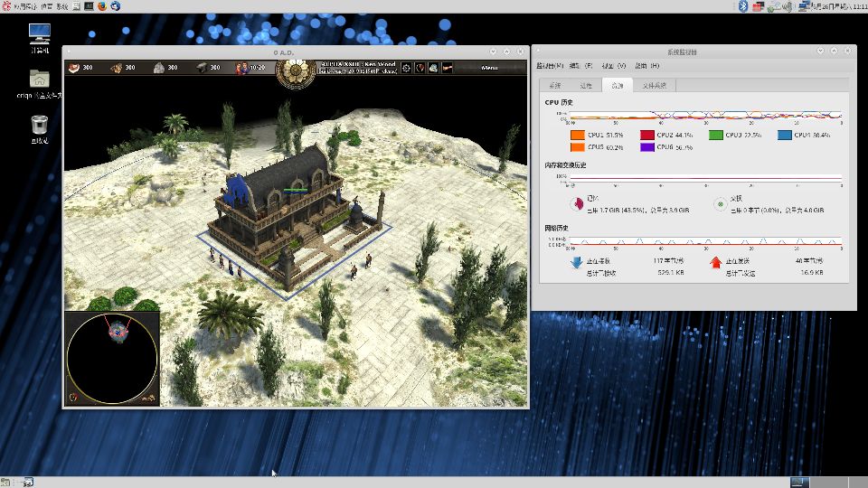Click the file manager launcher in the top panel

click(x=76, y=6)
